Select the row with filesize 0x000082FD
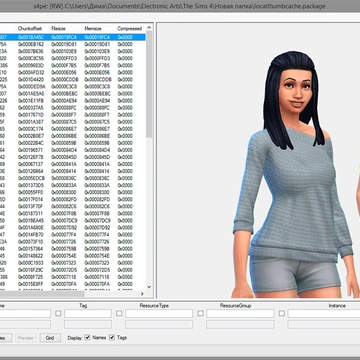Viewport: 360px width, 360px height. (73, 199)
